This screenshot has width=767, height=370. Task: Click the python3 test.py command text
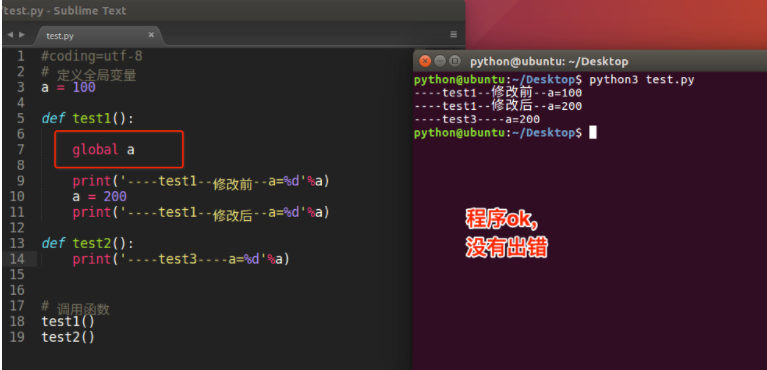click(642, 80)
